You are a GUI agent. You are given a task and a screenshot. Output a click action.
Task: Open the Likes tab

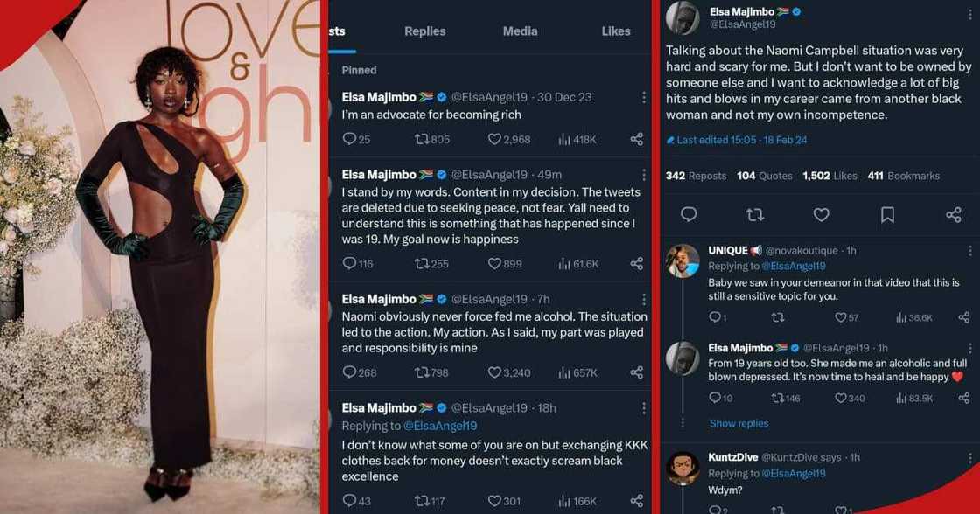click(615, 31)
